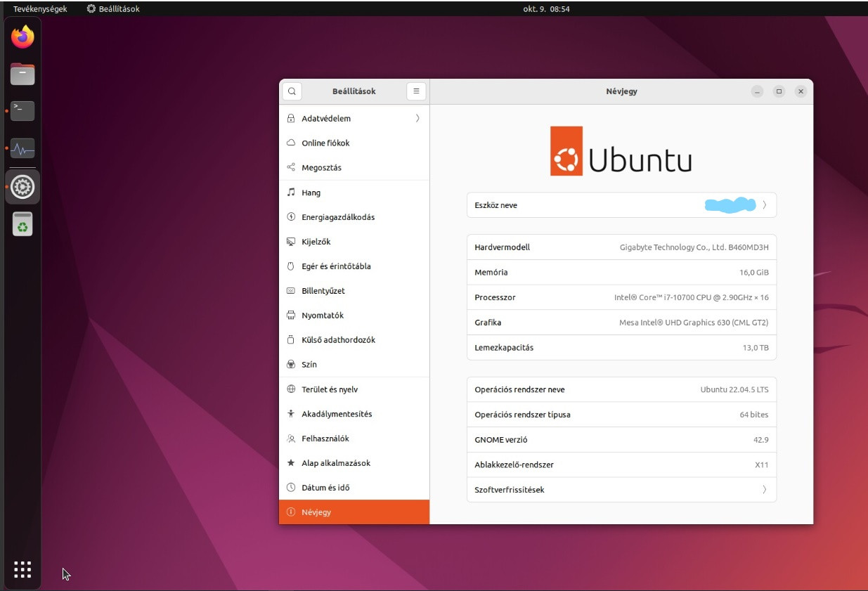Click the keyboard icon beside Billentyűzet
Screen dimensions: 868x591
tap(291, 290)
